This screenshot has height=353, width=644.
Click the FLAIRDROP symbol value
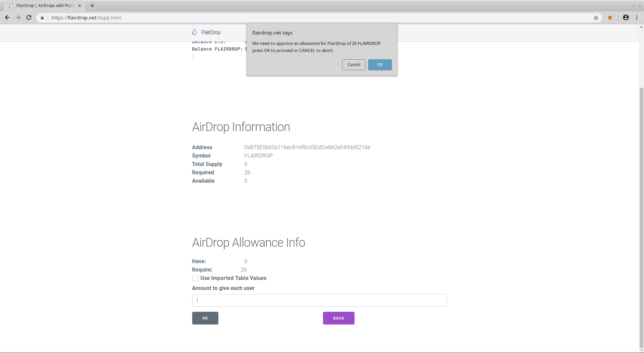259,156
